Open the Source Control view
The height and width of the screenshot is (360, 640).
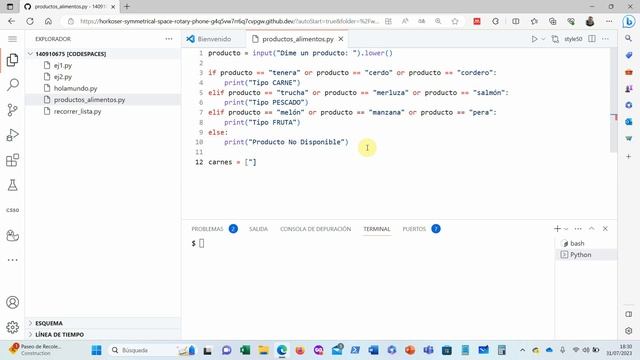(13, 110)
